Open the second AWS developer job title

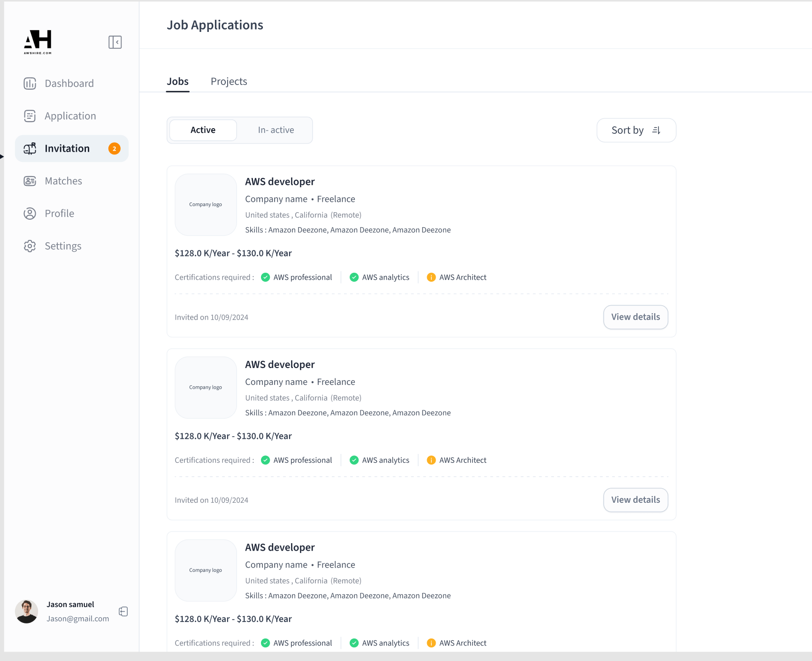coord(280,365)
